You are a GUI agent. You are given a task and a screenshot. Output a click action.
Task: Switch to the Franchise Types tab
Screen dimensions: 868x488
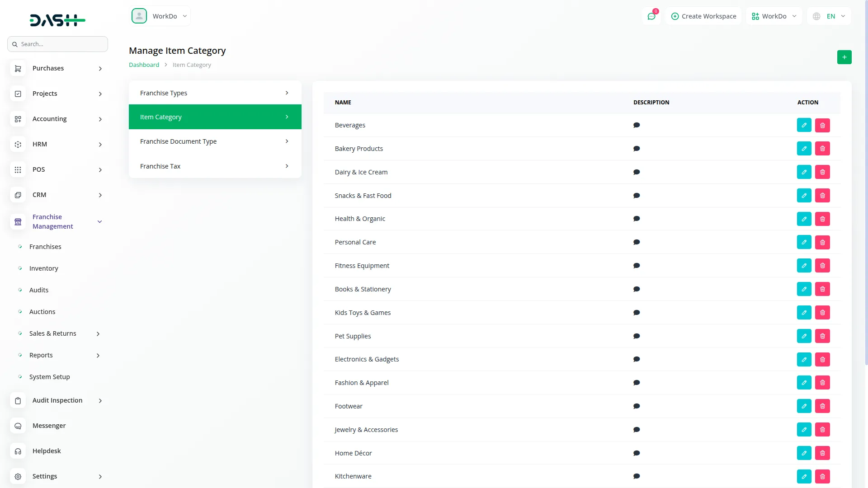(x=215, y=93)
